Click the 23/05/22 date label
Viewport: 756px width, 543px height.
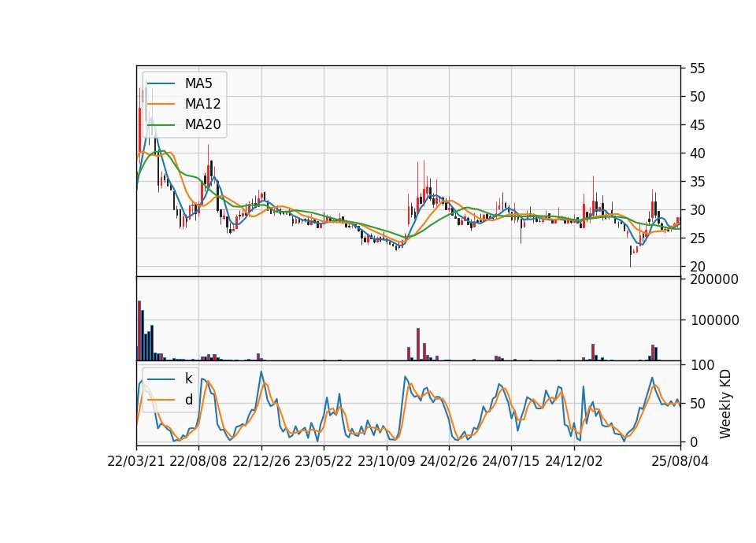tap(324, 461)
